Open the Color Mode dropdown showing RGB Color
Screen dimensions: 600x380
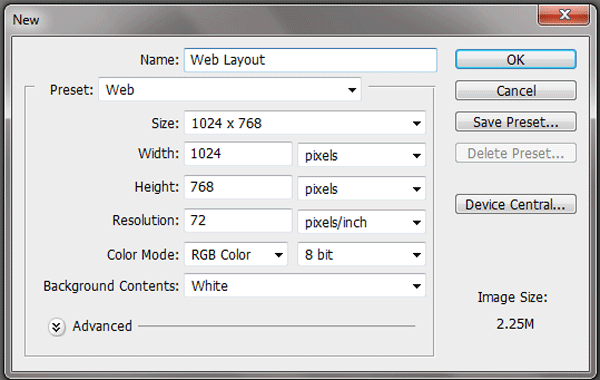(x=236, y=254)
